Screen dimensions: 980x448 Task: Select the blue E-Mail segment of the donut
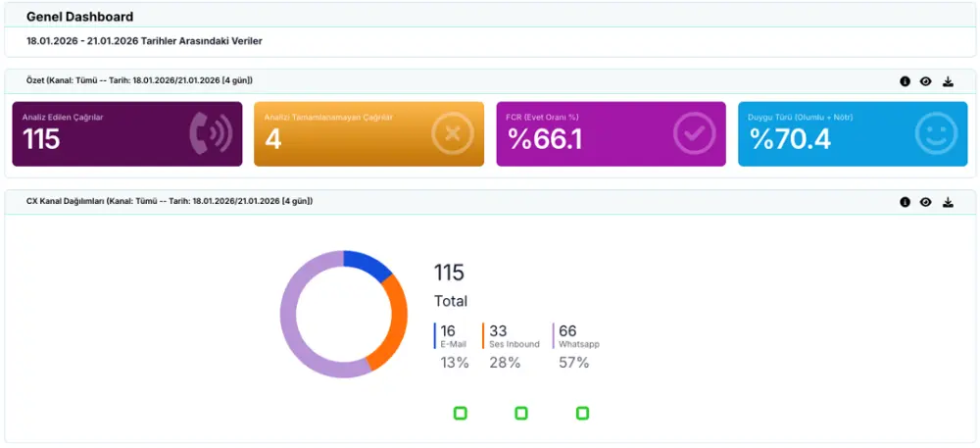[x=368, y=264]
